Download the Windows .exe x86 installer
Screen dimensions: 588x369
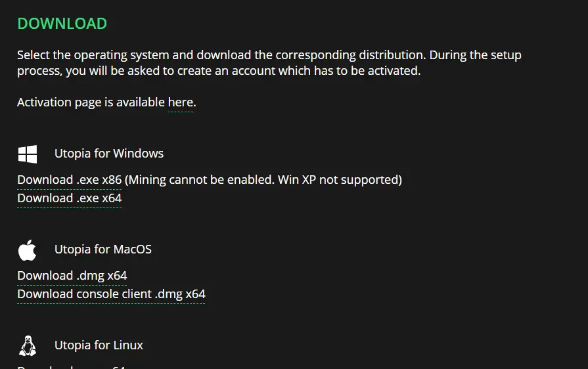click(x=70, y=180)
